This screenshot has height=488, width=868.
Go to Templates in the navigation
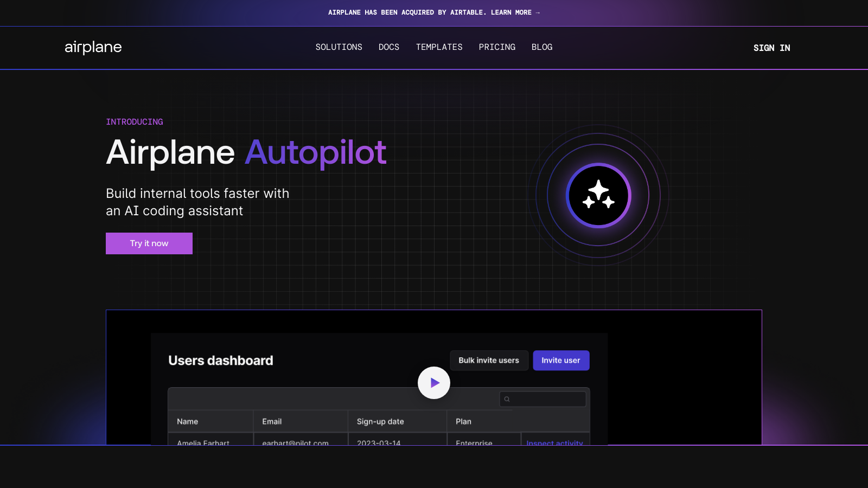(439, 47)
